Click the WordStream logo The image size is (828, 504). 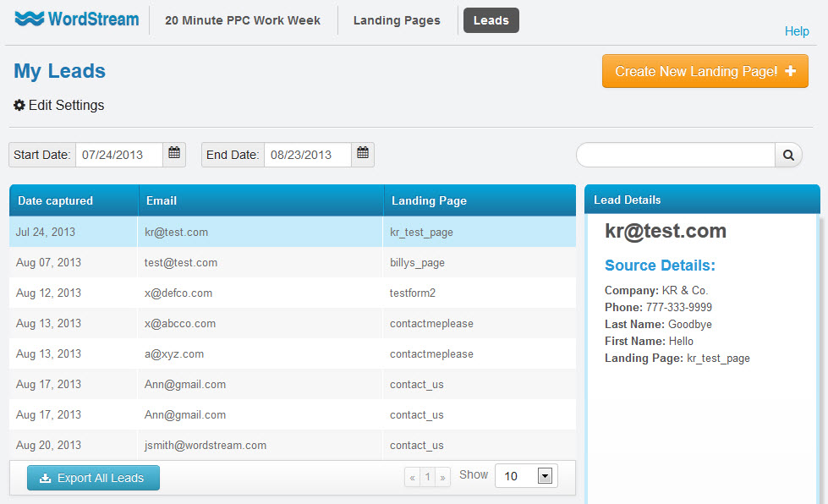(x=77, y=19)
